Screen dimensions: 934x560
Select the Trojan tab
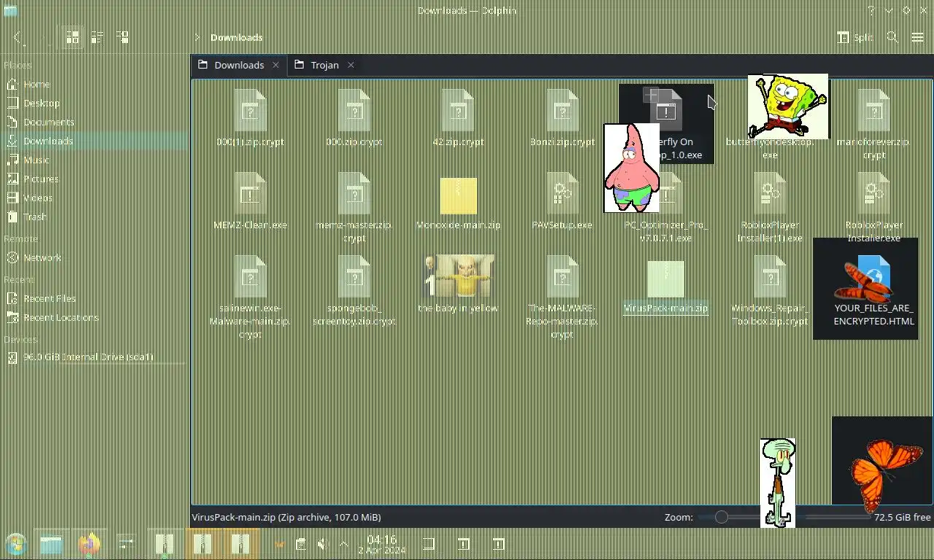(325, 65)
